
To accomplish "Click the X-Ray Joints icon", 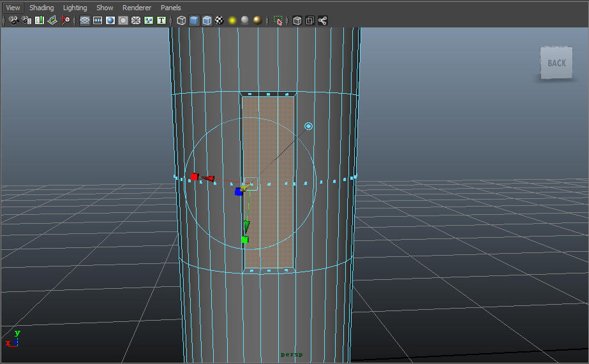I will [x=323, y=20].
